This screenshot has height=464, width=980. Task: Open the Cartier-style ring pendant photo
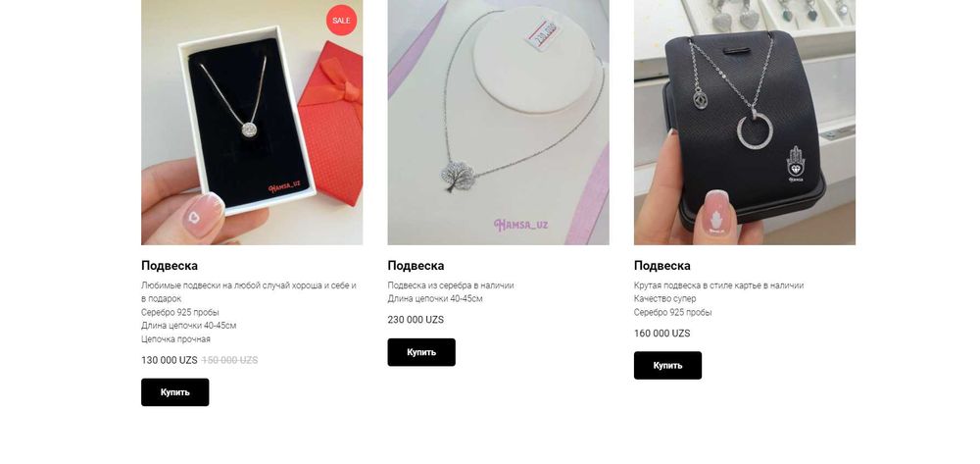pyautogui.click(x=745, y=122)
